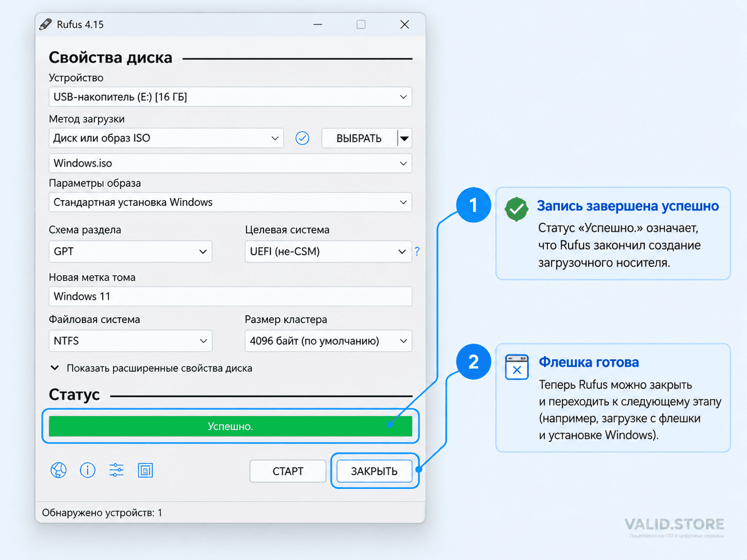Click the green Успешно progress bar
This screenshot has width=747, height=560.
(x=231, y=426)
